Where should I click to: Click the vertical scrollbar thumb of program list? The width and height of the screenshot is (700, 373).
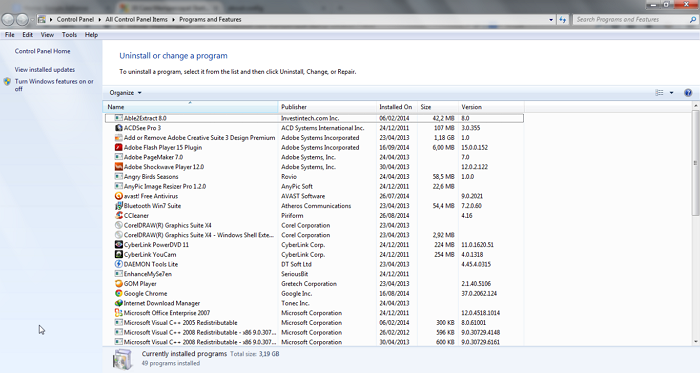(695, 163)
